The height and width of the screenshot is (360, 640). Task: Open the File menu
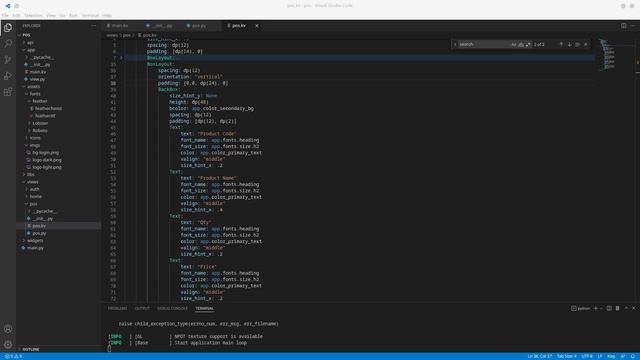coord(5,16)
